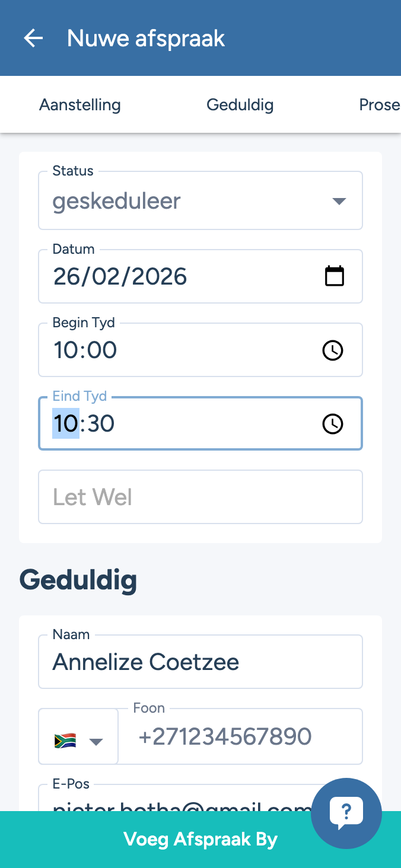Go back using the arrow icon
This screenshot has height=868, width=401.
pos(33,39)
